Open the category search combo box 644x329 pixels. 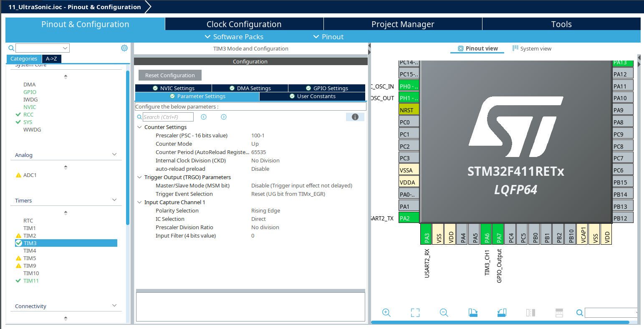click(x=43, y=48)
